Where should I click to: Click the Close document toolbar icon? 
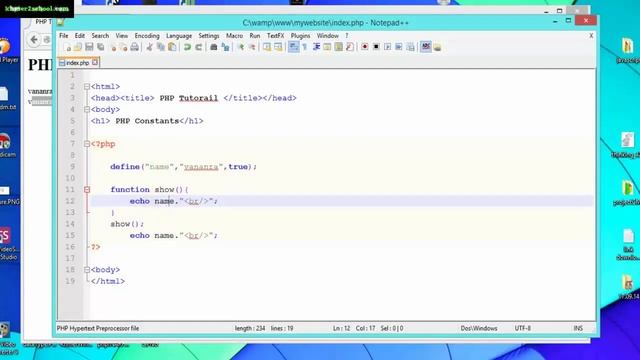coord(113,47)
